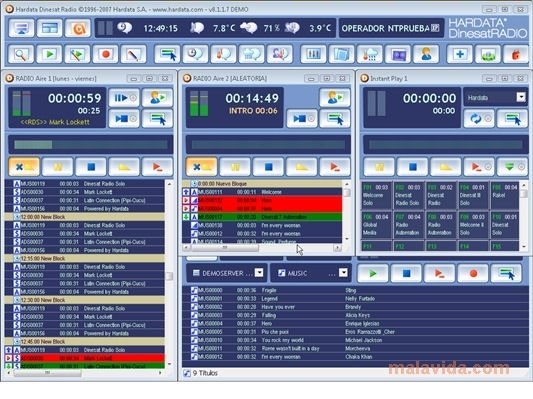Click the blue plus add icon in toolbar
Screen dimensions: 533x399
coord(460,54)
